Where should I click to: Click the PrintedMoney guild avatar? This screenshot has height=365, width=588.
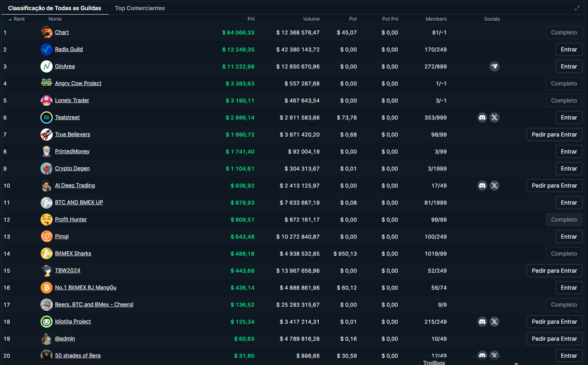tap(47, 152)
